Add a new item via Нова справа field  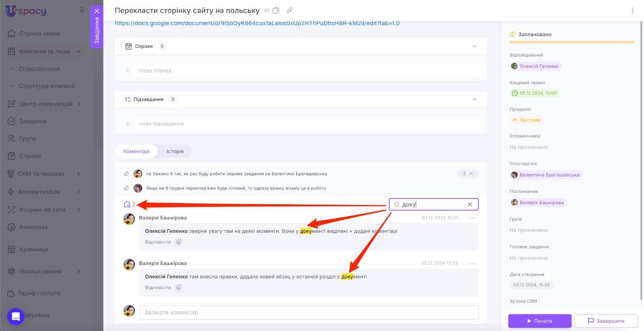pyautogui.click(x=307, y=70)
